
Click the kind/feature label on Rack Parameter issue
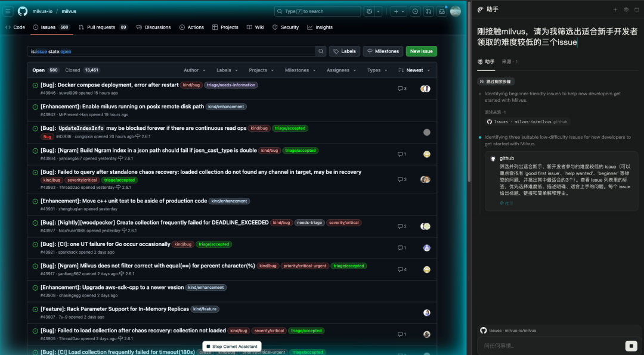(x=205, y=309)
